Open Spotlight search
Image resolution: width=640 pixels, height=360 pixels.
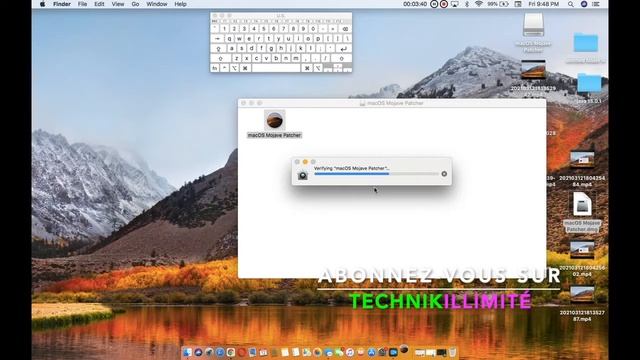coord(571,4)
